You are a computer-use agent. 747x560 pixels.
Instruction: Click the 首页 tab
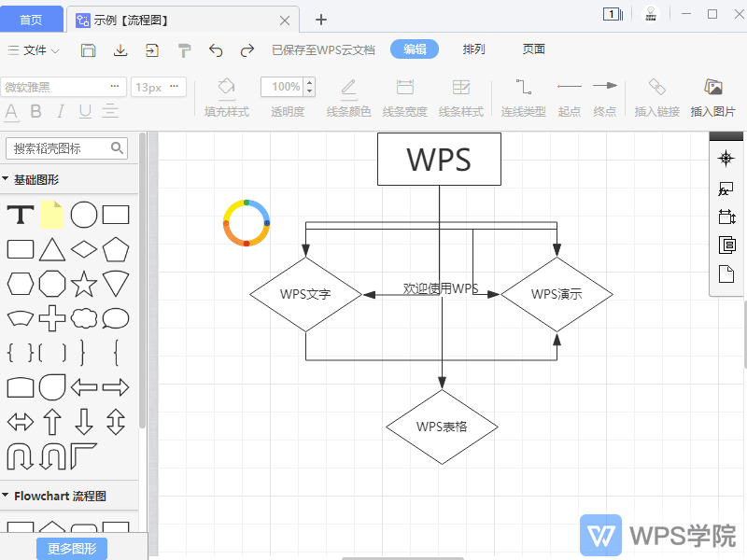point(31,18)
